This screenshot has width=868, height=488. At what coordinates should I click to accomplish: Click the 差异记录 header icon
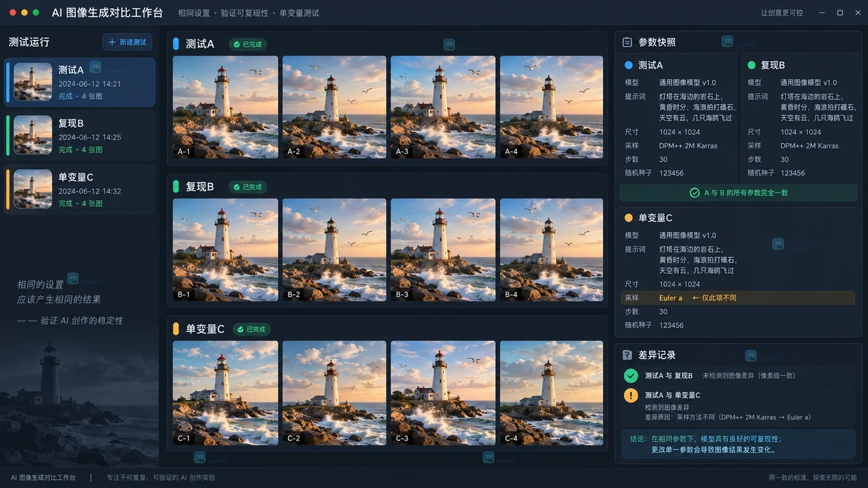[627, 355]
